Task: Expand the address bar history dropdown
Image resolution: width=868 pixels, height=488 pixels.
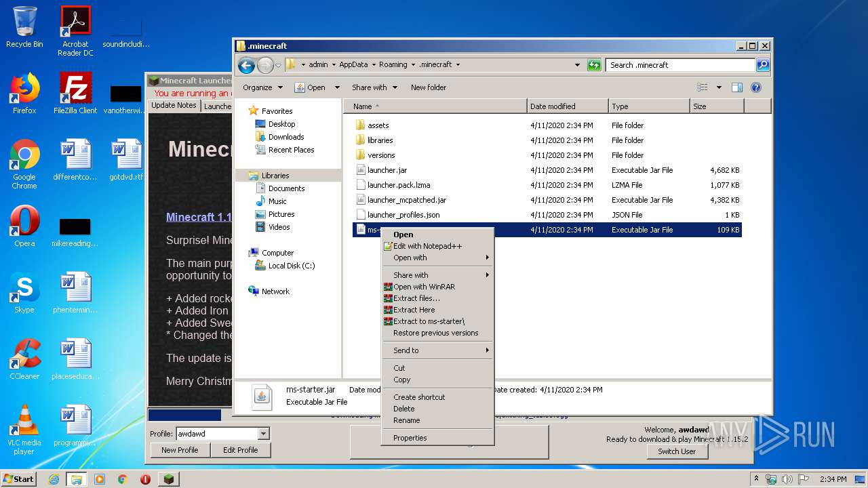Action: (577, 65)
